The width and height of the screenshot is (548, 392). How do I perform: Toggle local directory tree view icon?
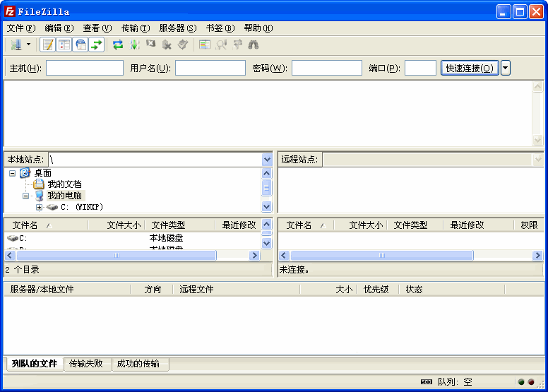pos(64,44)
